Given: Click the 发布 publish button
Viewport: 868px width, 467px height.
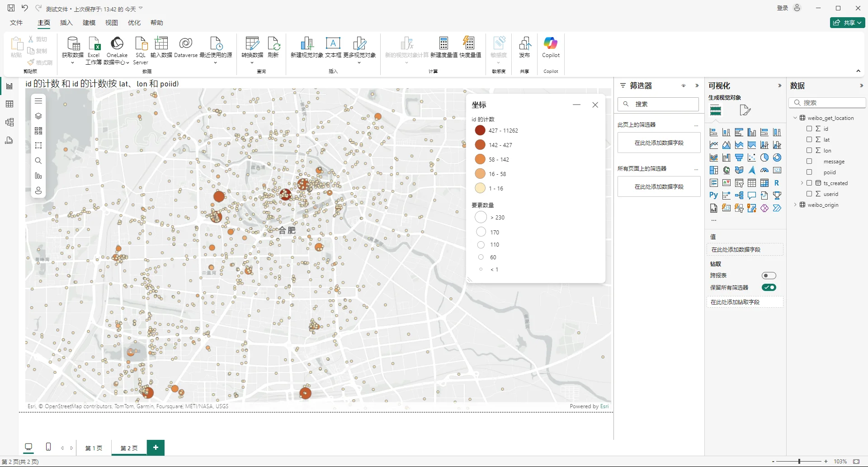Looking at the screenshot, I should (x=524, y=48).
